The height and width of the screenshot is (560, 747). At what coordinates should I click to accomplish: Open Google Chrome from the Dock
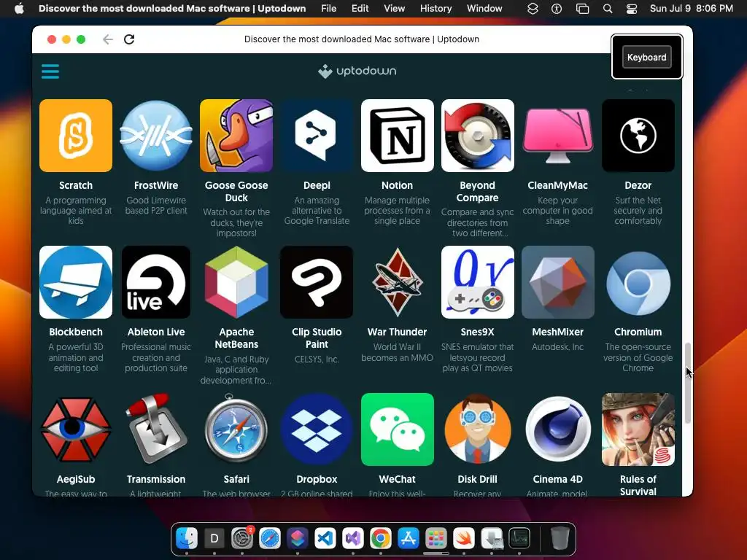[x=381, y=539]
